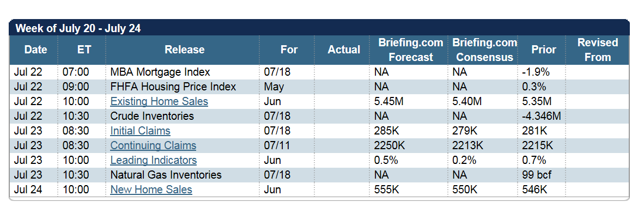644x214 pixels.
Task: Click the 279K consensus value
Action: (x=465, y=131)
